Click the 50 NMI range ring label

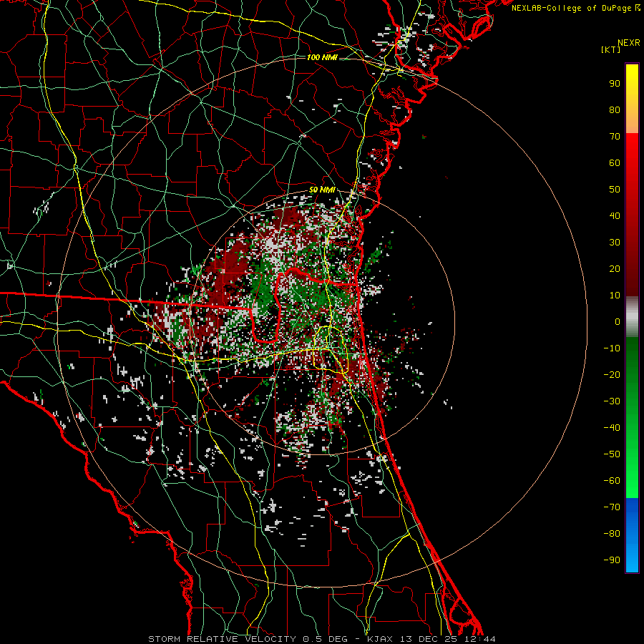[322, 190]
